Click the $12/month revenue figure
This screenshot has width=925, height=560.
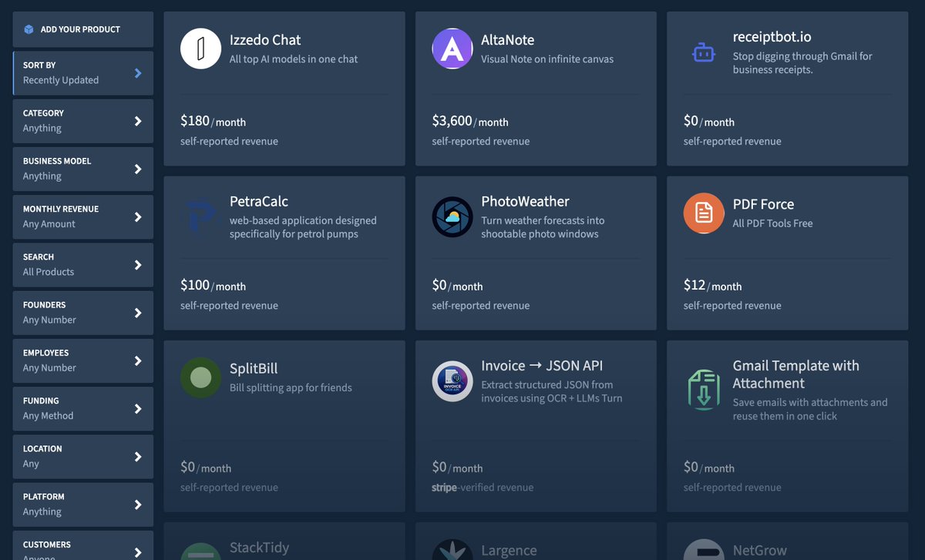[x=712, y=285]
